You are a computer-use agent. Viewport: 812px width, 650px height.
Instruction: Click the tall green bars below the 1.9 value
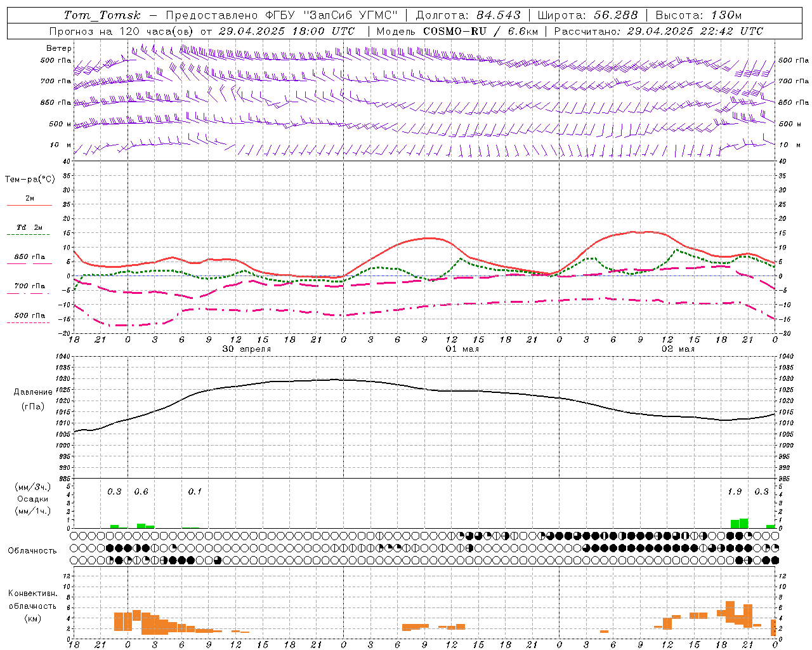point(739,524)
